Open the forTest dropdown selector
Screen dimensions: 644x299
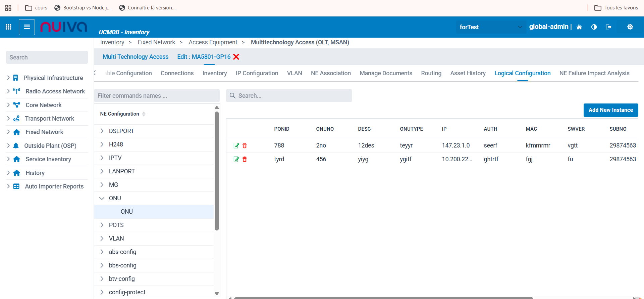pyautogui.click(x=490, y=27)
